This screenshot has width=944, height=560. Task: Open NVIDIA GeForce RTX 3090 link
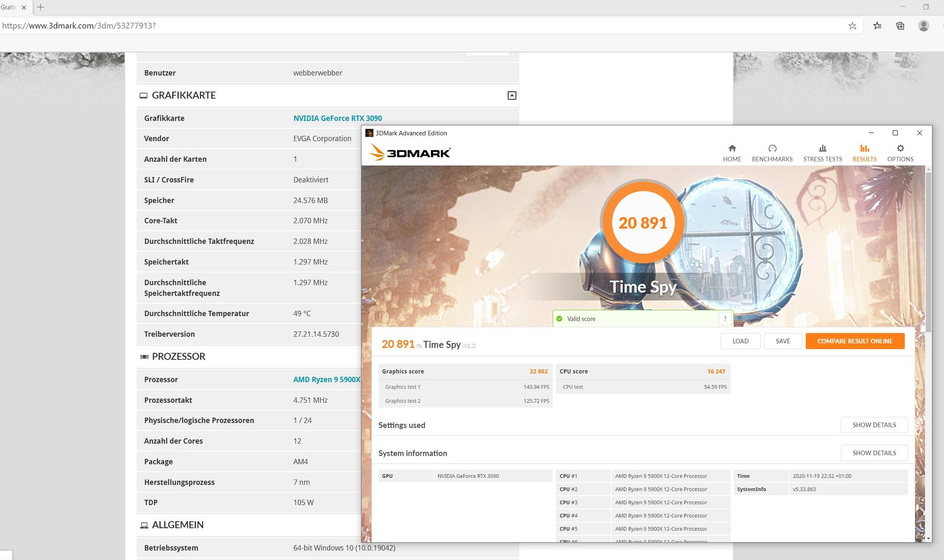337,118
